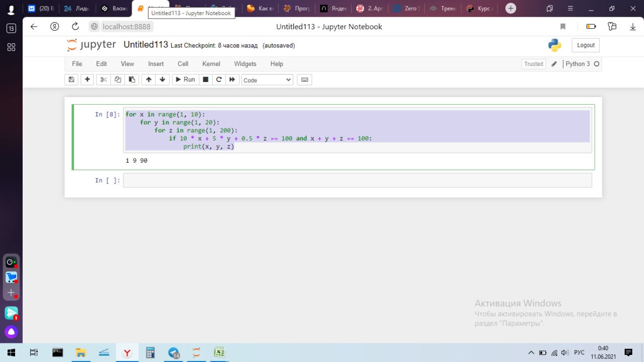The width and height of the screenshot is (644, 362).
Task: Open Telegram from taskbar
Action: point(174,352)
